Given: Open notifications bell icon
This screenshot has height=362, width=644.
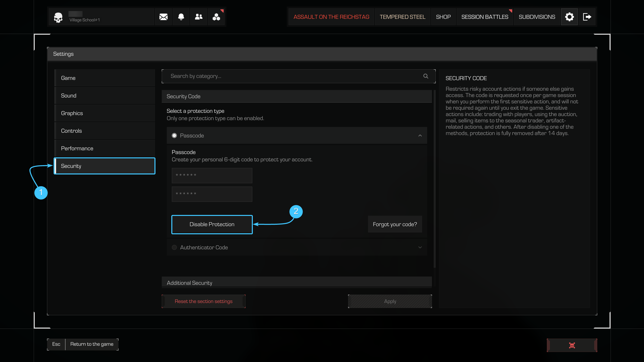Looking at the screenshot, I should coord(181,17).
